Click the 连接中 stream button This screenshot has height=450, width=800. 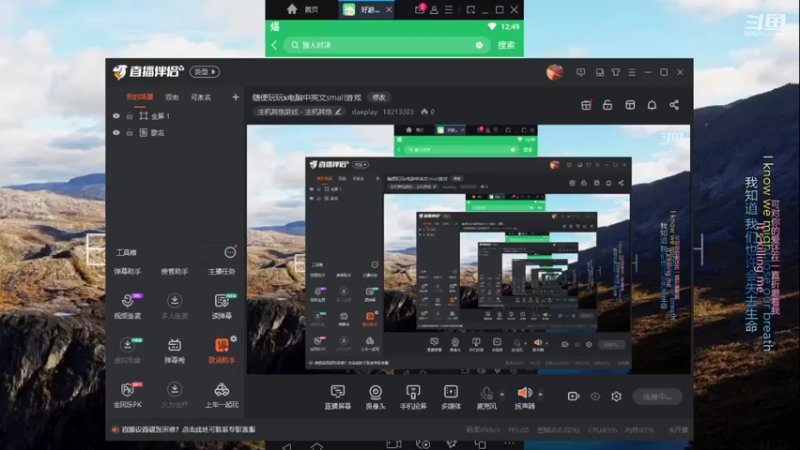(x=658, y=396)
